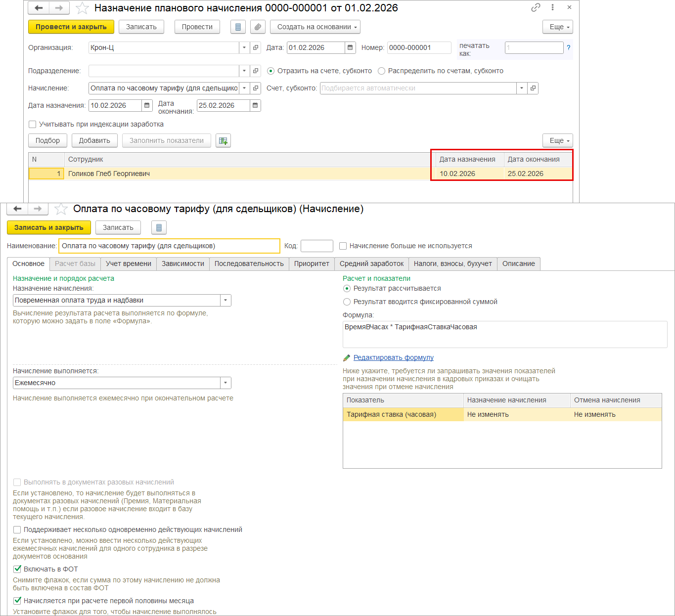Viewport: 675px width, 616px height.
Task: Select Распределить по счетам, субконто radio option
Action: pyautogui.click(x=381, y=71)
